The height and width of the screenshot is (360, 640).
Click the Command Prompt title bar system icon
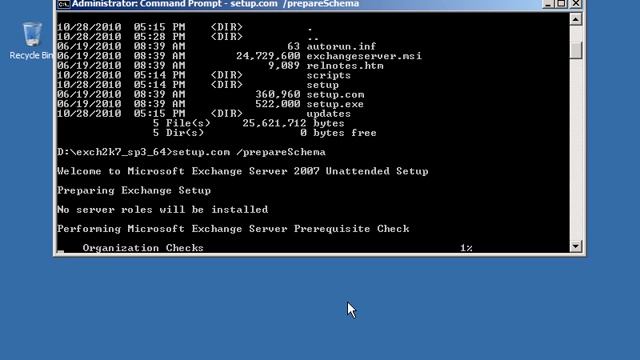coord(63,4)
